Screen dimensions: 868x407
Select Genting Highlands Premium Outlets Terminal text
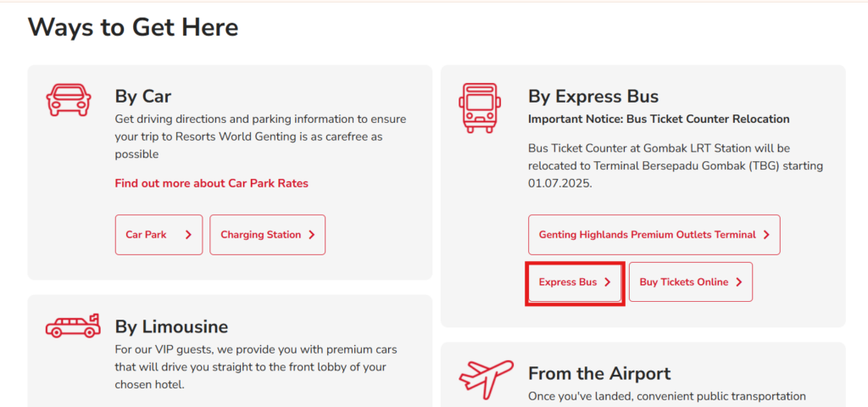pyautogui.click(x=647, y=235)
